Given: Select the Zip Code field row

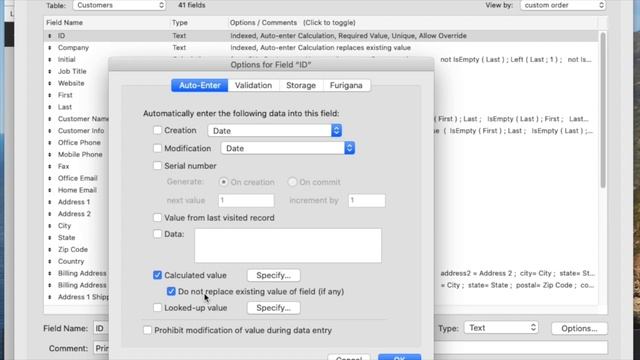Looking at the screenshot, I should click(x=76, y=249).
